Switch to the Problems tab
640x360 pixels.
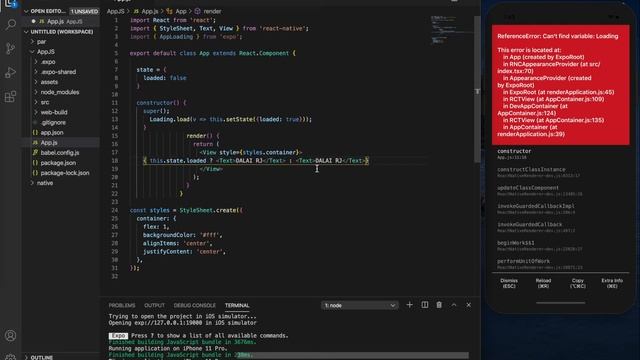coord(122,305)
